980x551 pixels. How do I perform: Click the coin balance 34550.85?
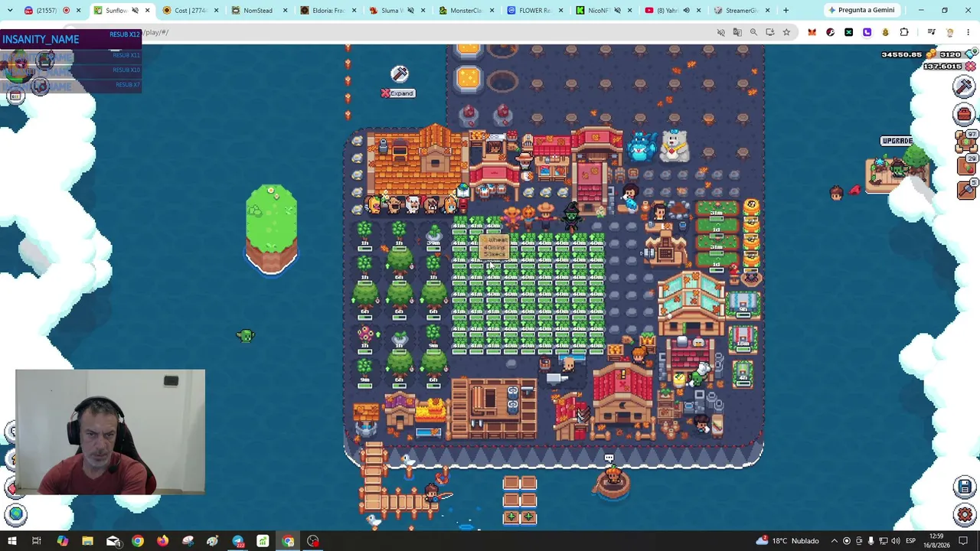coord(901,54)
